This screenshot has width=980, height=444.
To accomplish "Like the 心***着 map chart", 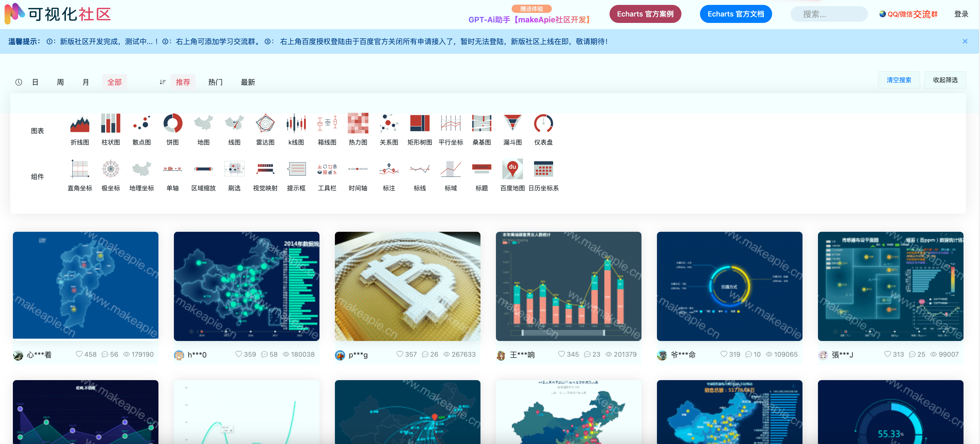I will pyautogui.click(x=79, y=354).
